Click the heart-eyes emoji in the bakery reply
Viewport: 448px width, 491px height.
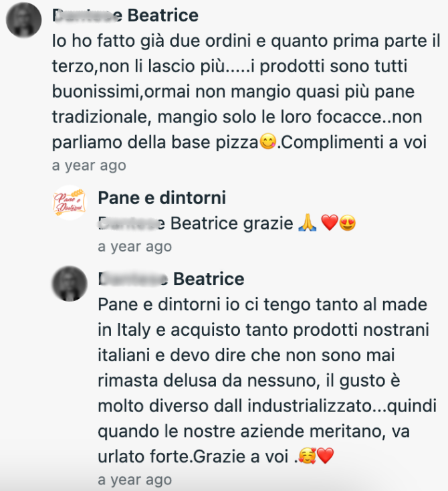click(347, 224)
